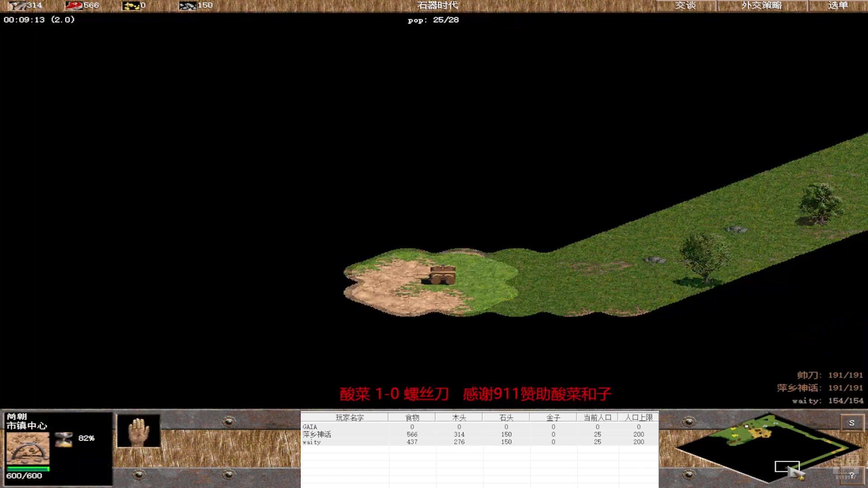Click the waity player row name
This screenshot has width=868, height=488.
click(x=311, y=442)
